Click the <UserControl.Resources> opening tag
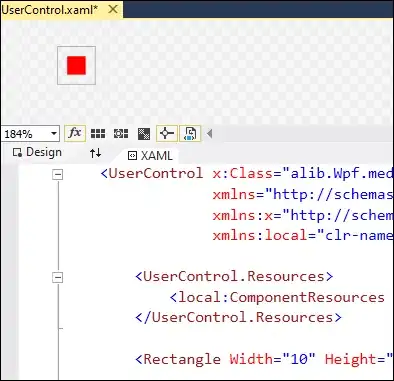This screenshot has width=394, height=381. point(234,277)
